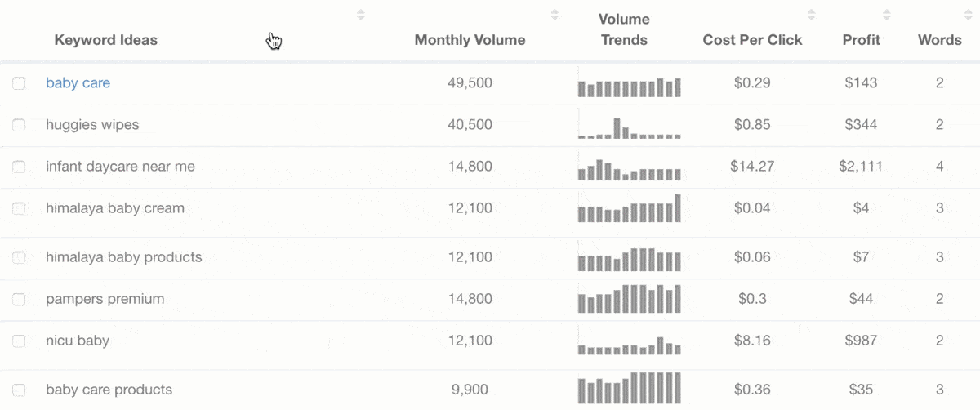Viewport: 980px width, 410px height.
Task: View nicu baby volume trend chart
Action: (629, 345)
